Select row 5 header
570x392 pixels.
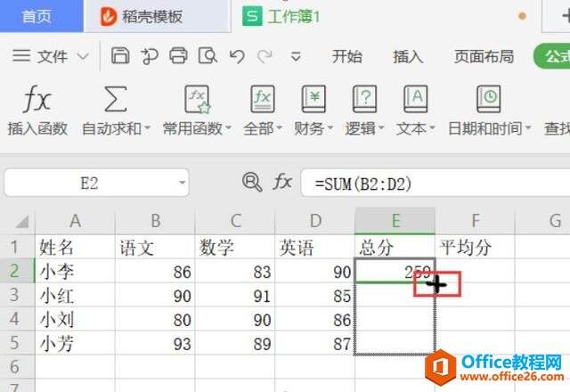(x=17, y=343)
